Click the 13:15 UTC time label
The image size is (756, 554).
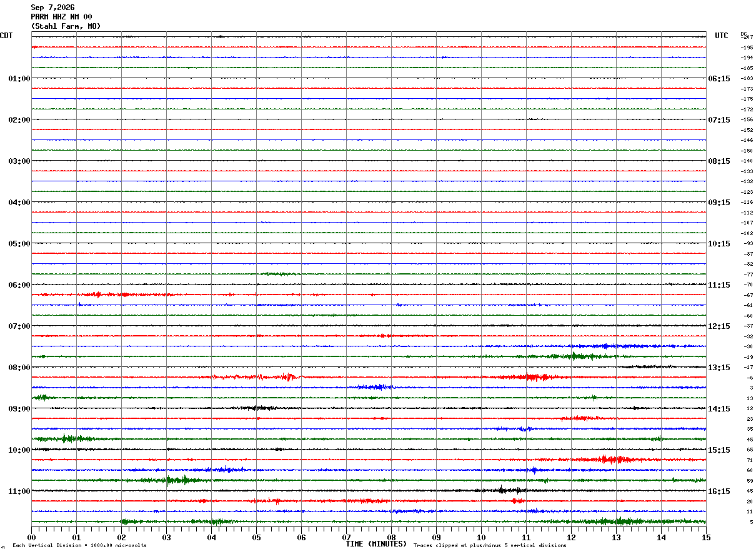point(719,368)
